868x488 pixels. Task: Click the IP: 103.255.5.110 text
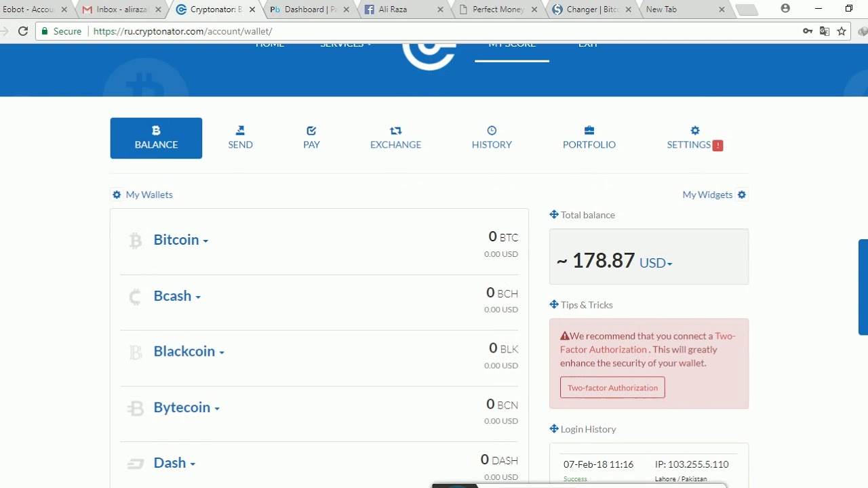(692, 464)
